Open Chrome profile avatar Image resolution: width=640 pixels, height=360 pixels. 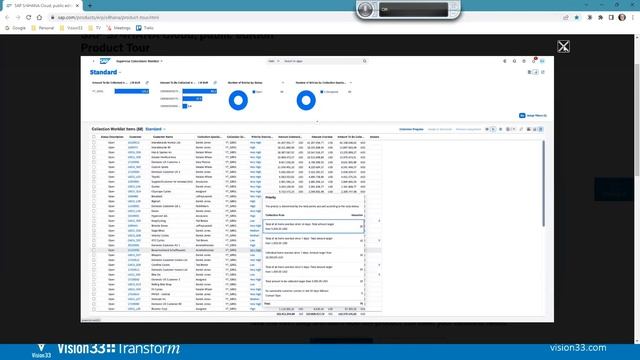(622, 18)
